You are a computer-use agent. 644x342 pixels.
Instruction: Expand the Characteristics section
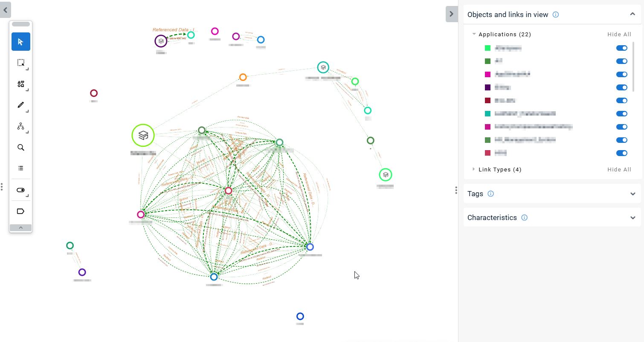[632, 217]
